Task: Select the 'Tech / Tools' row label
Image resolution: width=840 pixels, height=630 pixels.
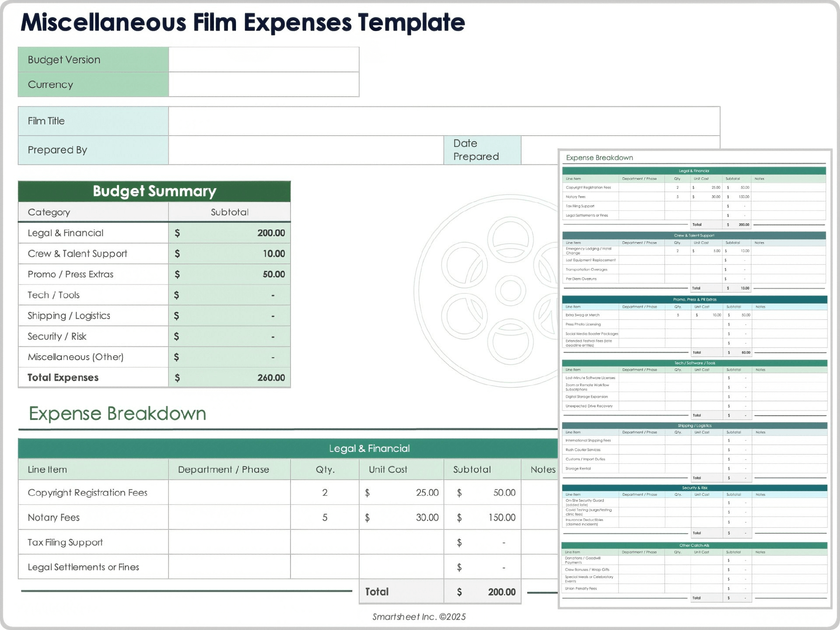Action: pyautogui.click(x=53, y=295)
